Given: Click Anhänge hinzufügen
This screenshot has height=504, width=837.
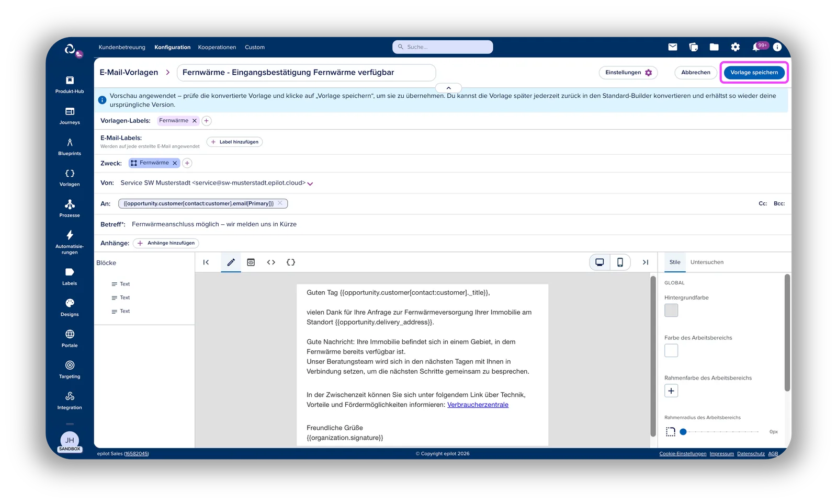Looking at the screenshot, I should point(166,243).
